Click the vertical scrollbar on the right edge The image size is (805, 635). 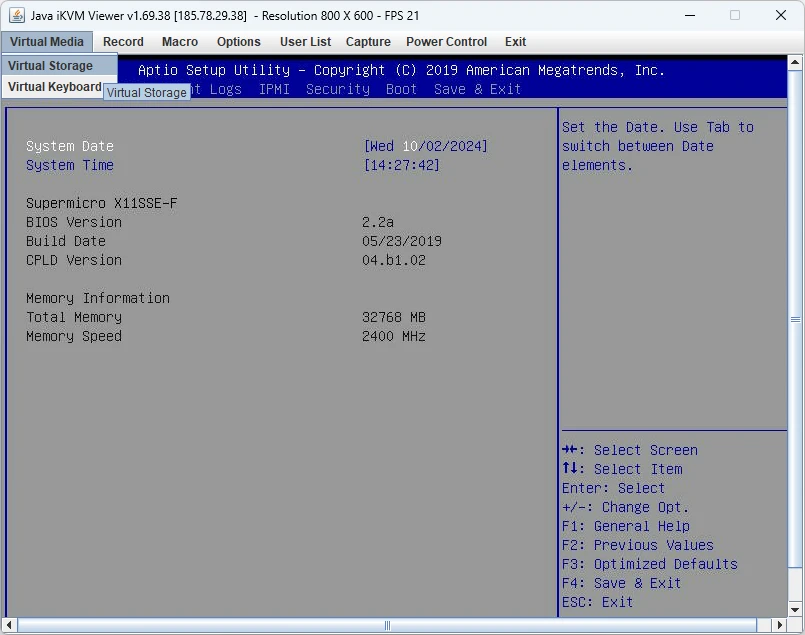[x=795, y=320]
